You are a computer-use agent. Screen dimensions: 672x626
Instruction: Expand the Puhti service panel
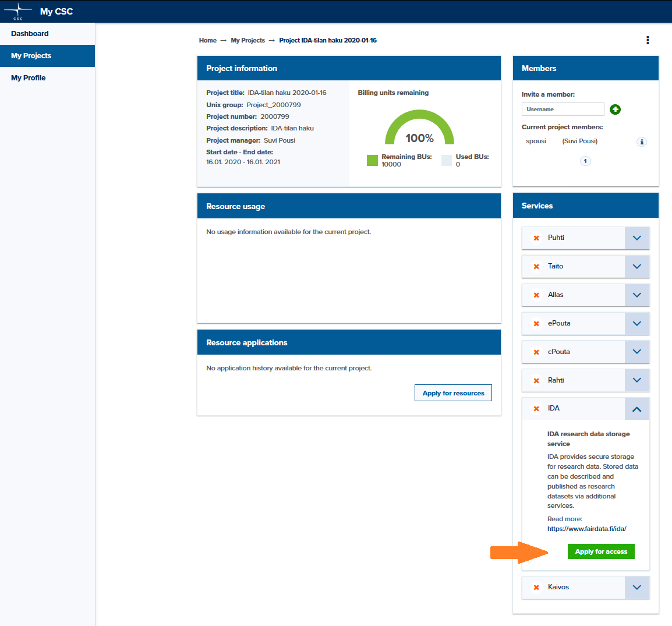[637, 238]
